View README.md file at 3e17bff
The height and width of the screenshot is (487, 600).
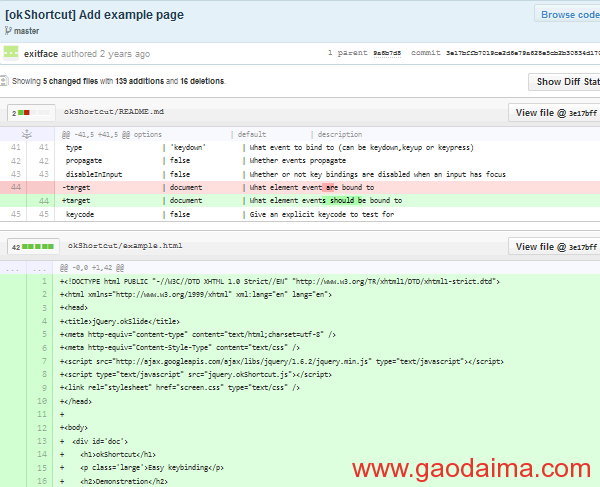pyautogui.click(x=554, y=113)
